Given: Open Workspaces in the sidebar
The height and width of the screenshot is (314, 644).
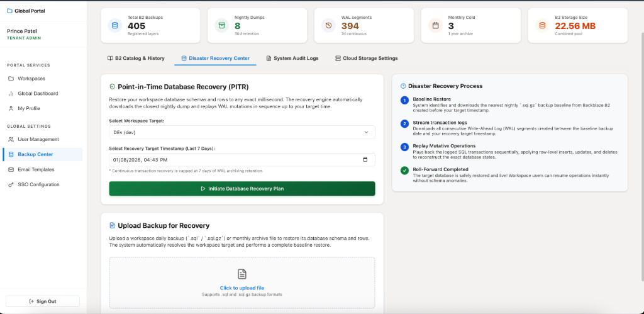Looking at the screenshot, I should click(43, 79).
